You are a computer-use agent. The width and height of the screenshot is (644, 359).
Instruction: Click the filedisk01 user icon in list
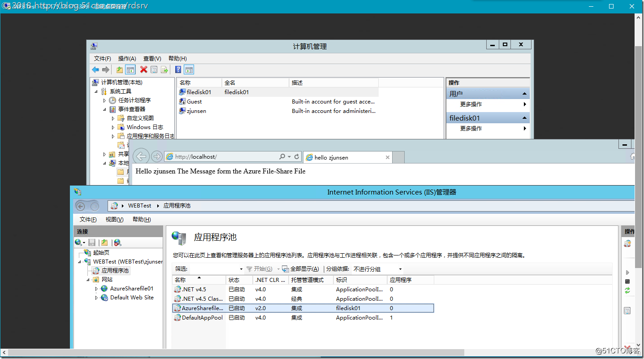click(x=182, y=92)
